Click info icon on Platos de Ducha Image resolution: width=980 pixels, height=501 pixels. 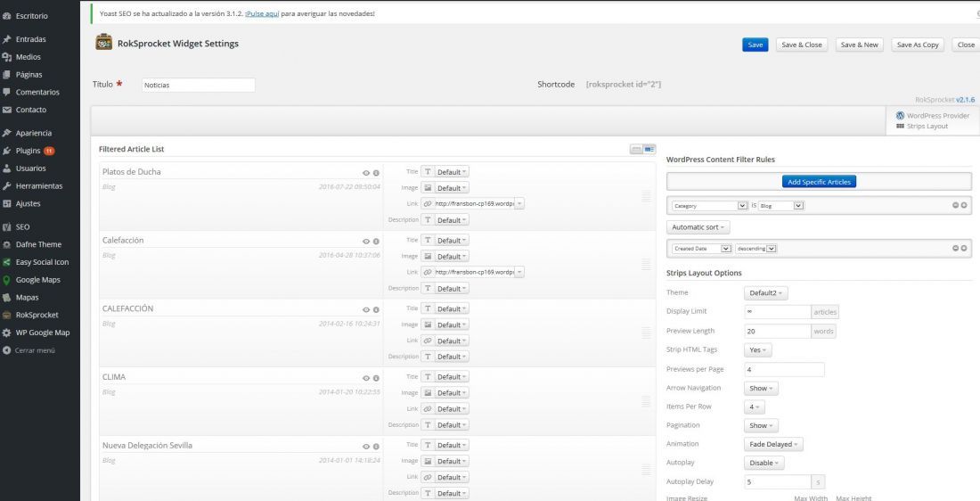click(376, 173)
